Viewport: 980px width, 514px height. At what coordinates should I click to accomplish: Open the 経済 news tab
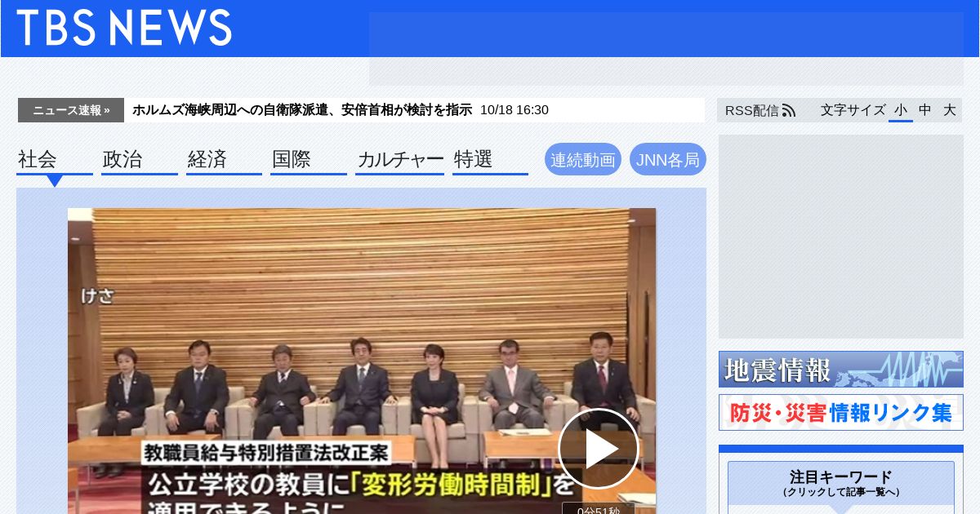coord(224,160)
